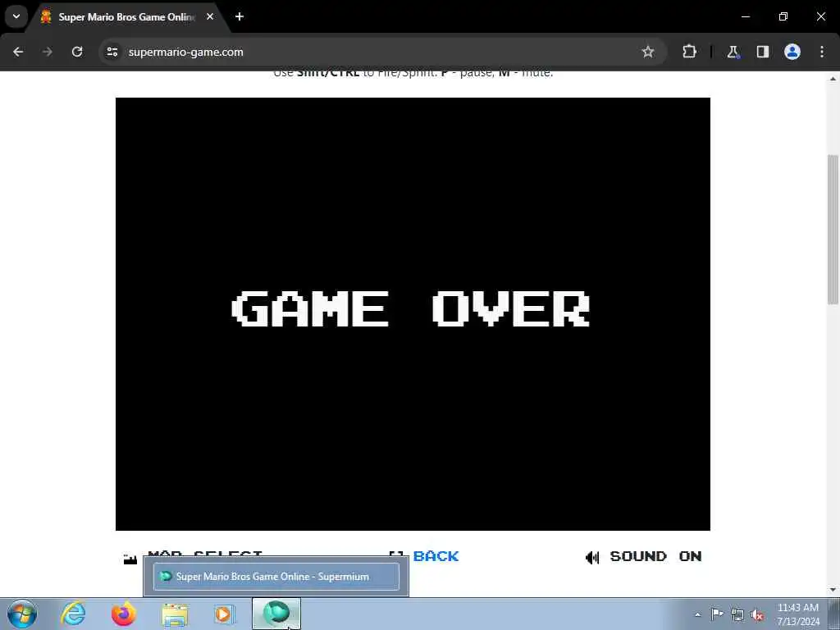The image size is (840, 630).
Task: Click the page vertical scrollbar thumb
Action: tap(833, 230)
